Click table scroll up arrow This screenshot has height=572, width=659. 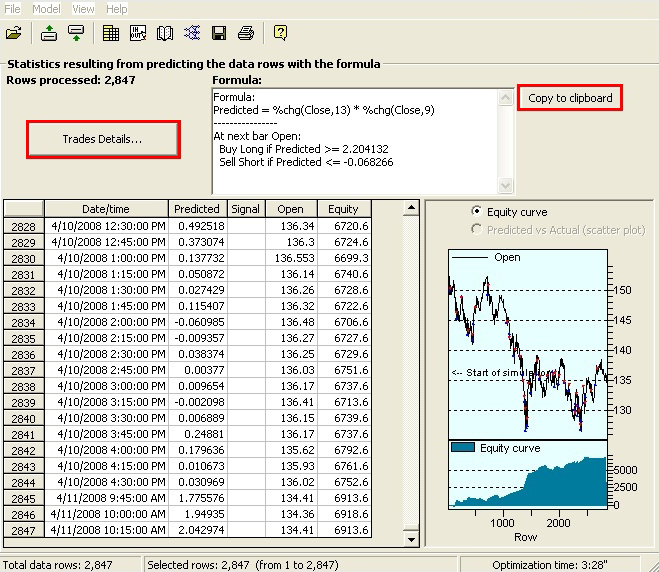point(411,208)
